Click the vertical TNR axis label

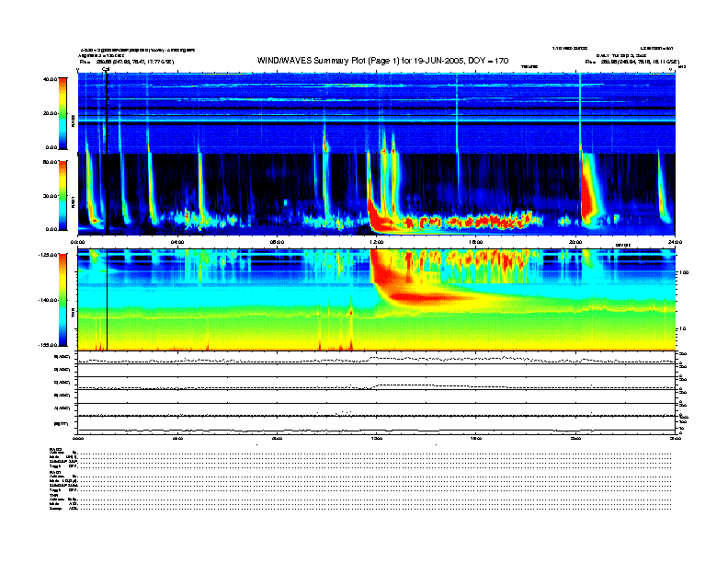click(73, 314)
